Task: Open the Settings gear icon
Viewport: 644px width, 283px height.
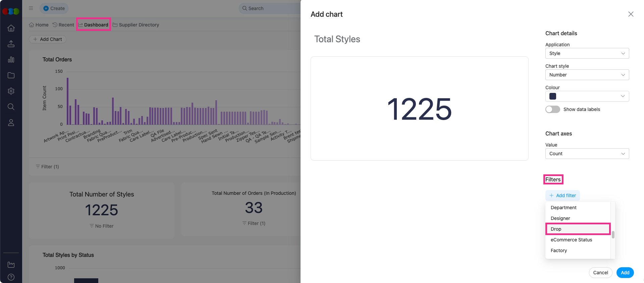Action: pyautogui.click(x=11, y=91)
